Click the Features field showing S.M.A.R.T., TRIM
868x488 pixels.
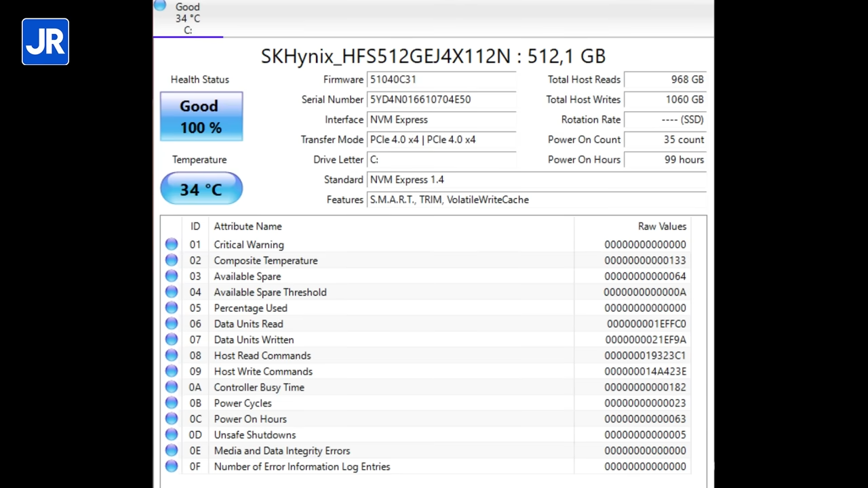coord(536,199)
